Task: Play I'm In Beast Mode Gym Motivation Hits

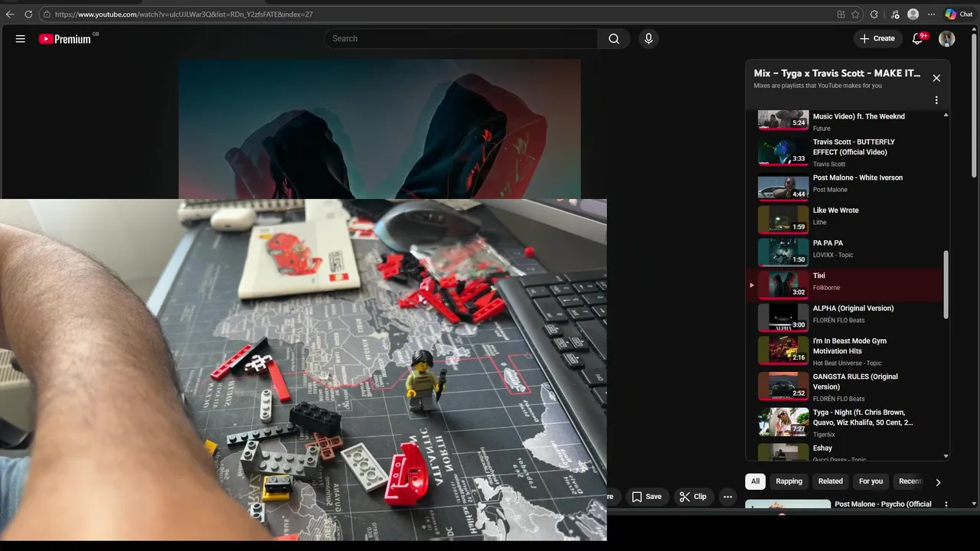Action: pos(845,351)
